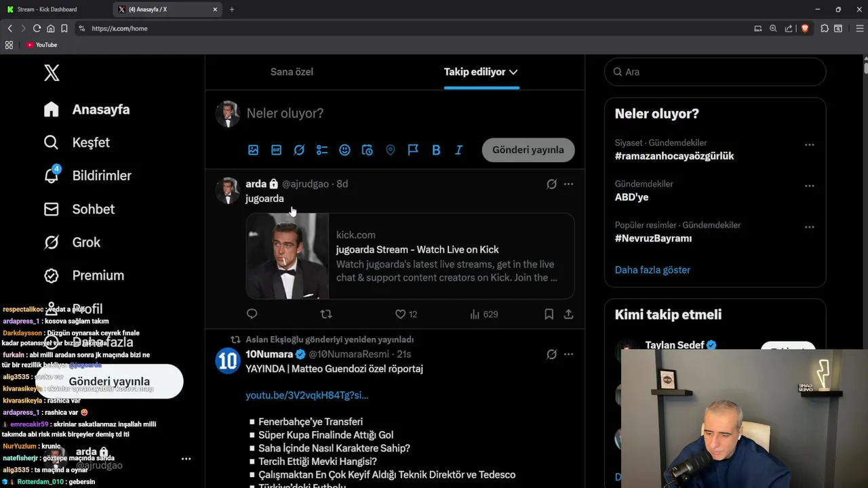The width and height of the screenshot is (868, 488).
Task: Toggle italic text in composer
Action: click(458, 150)
